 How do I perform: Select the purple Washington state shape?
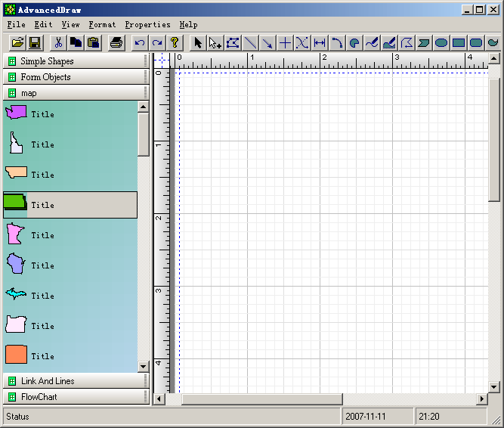16,112
